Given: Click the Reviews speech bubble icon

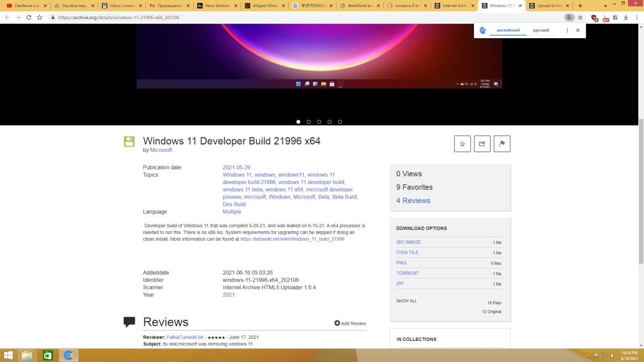Looking at the screenshot, I should click(x=129, y=322).
